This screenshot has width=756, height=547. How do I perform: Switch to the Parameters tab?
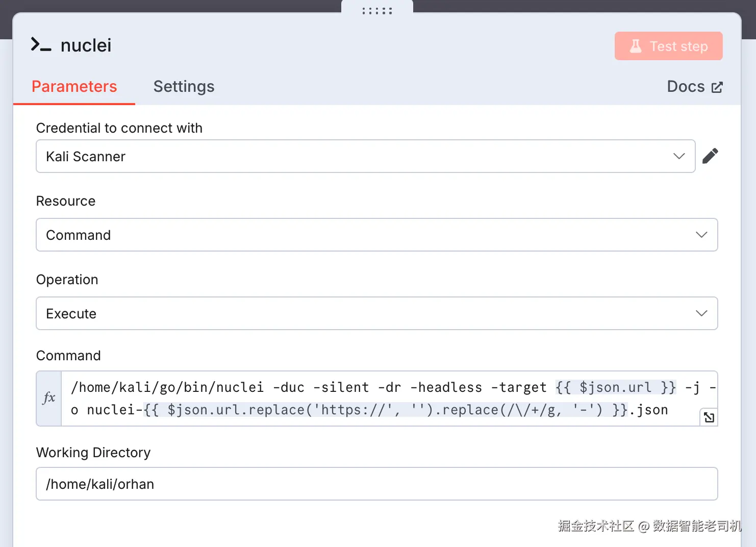coord(74,87)
